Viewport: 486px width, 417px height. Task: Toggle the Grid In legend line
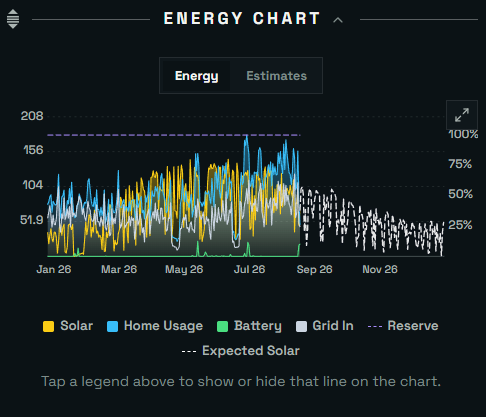(x=325, y=326)
